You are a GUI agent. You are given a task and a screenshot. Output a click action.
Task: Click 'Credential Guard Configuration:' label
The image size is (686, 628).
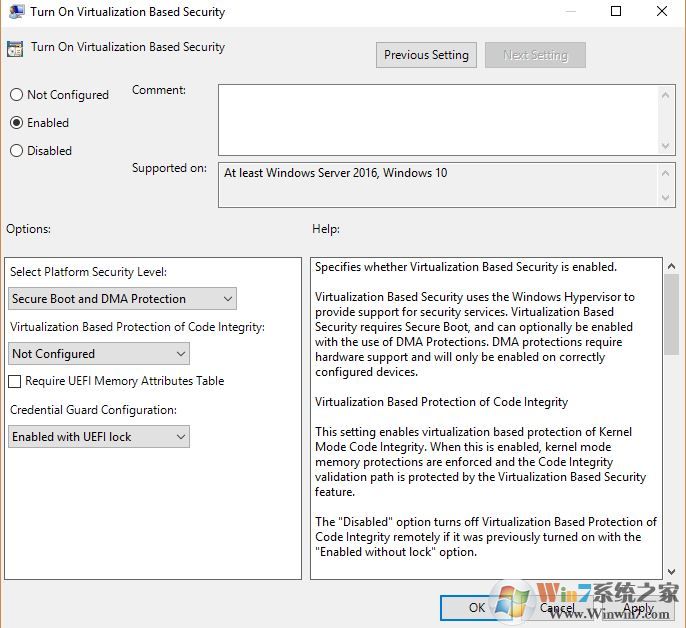[x=94, y=410]
